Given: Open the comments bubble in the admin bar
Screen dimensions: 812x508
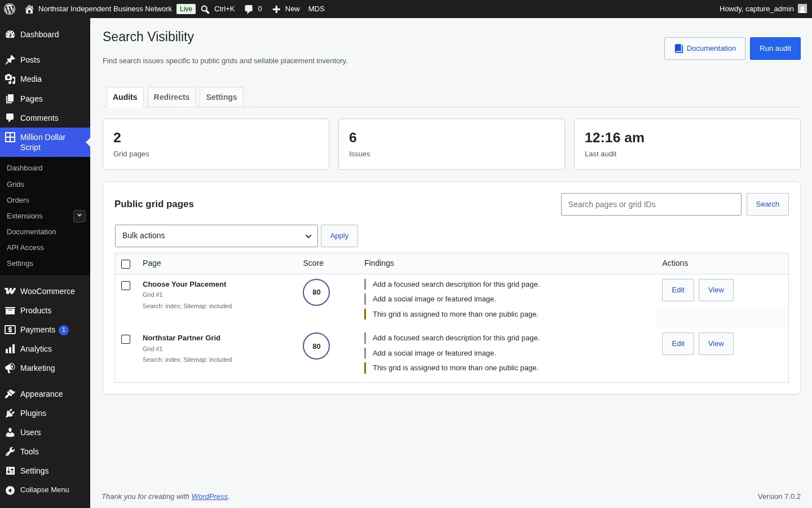Looking at the screenshot, I should [x=249, y=9].
